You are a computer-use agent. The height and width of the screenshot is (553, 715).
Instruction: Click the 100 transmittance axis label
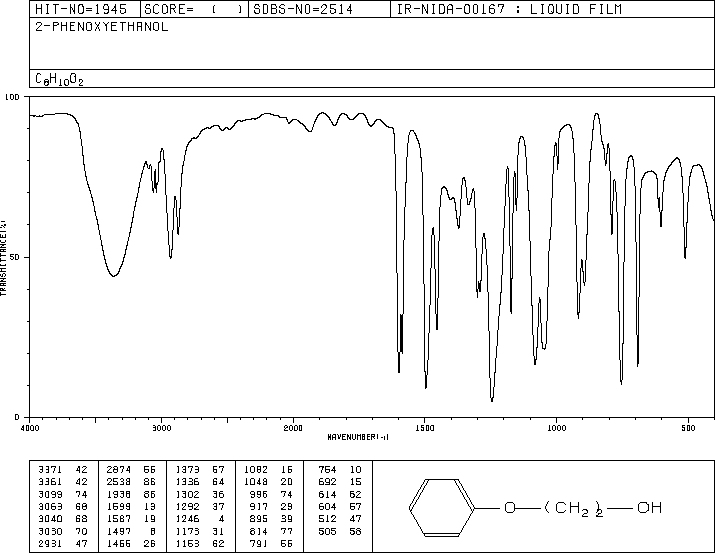click(x=12, y=97)
